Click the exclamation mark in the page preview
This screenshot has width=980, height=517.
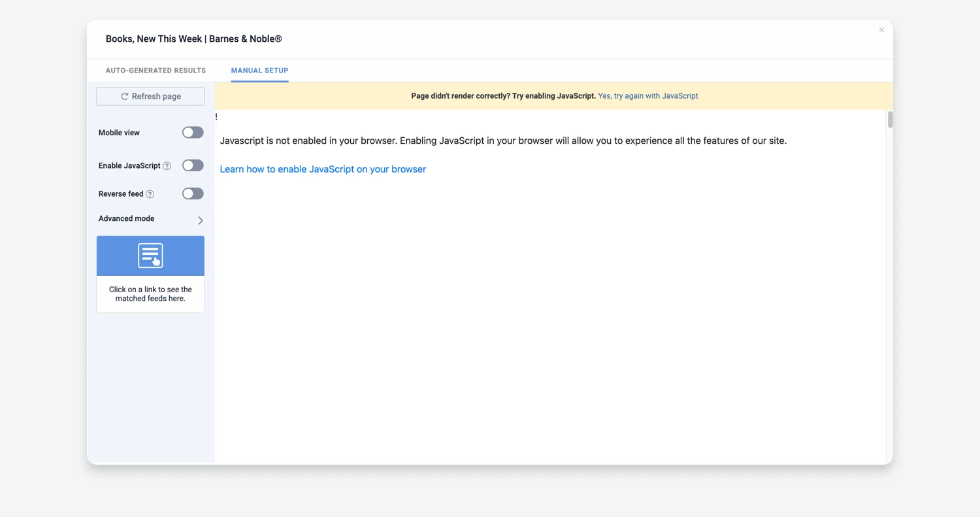point(216,116)
